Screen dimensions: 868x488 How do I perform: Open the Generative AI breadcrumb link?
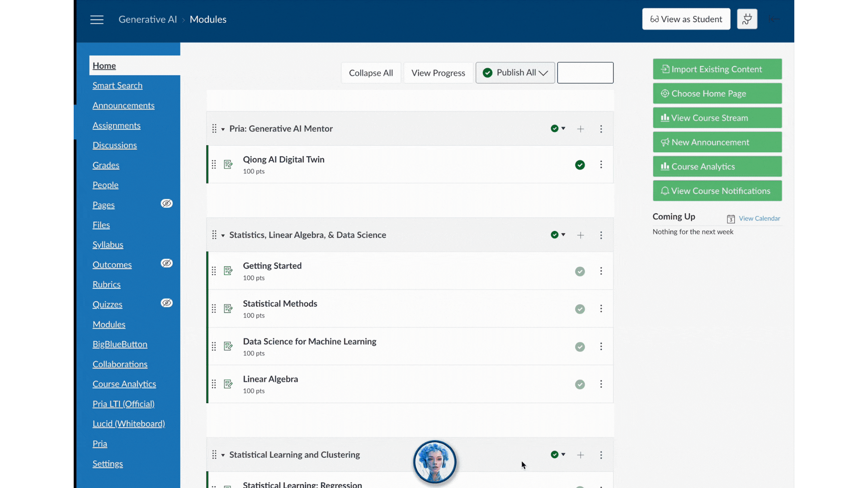(148, 19)
